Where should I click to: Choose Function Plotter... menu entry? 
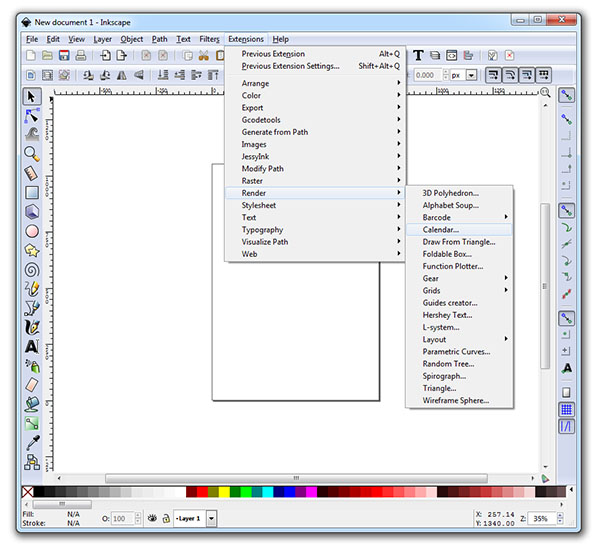460,266
